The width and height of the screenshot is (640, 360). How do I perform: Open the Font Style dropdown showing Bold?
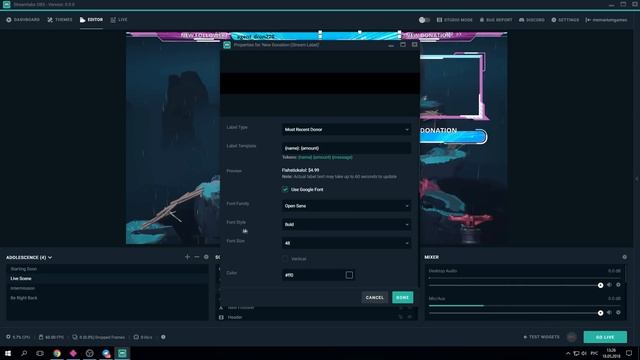coord(346,224)
